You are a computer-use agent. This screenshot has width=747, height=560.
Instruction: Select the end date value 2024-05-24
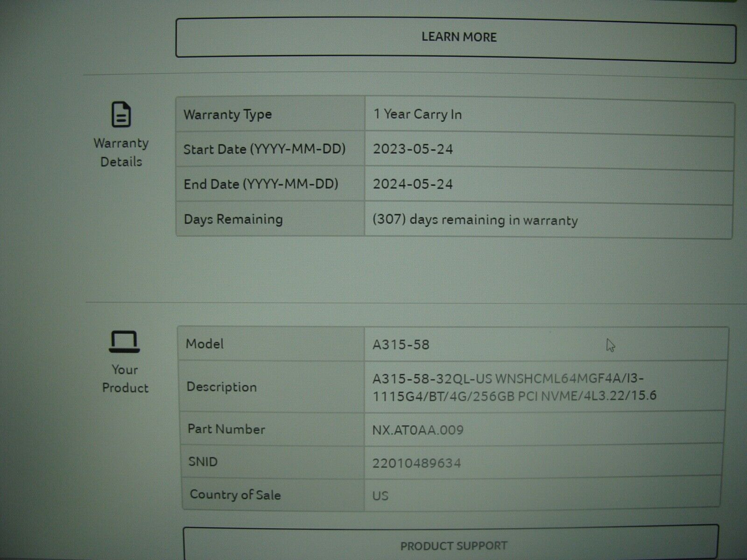tap(413, 184)
